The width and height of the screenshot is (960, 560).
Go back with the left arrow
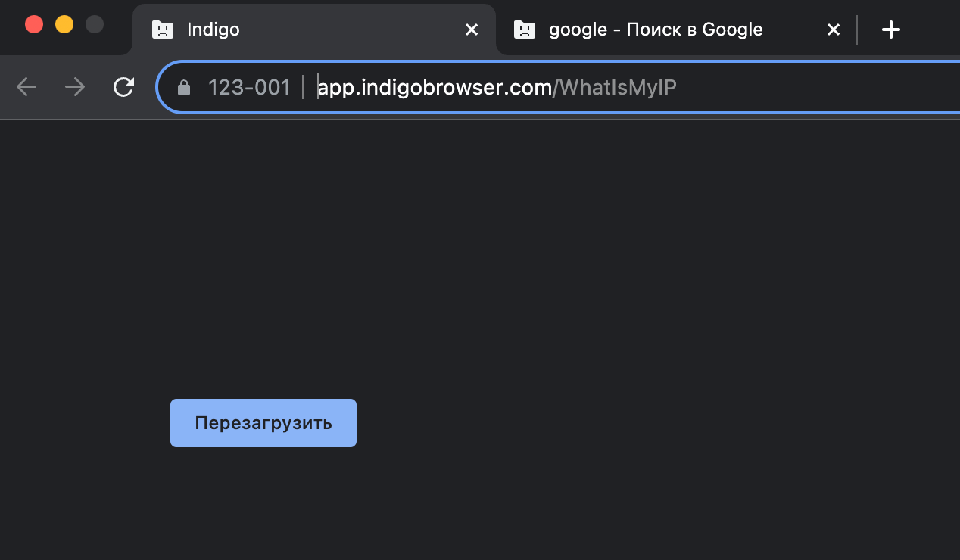point(26,88)
